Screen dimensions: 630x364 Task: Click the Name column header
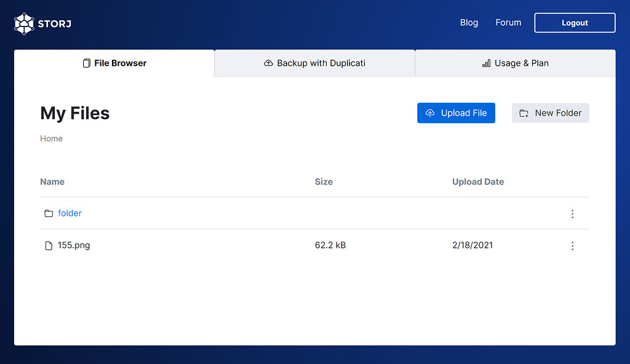[x=52, y=181]
